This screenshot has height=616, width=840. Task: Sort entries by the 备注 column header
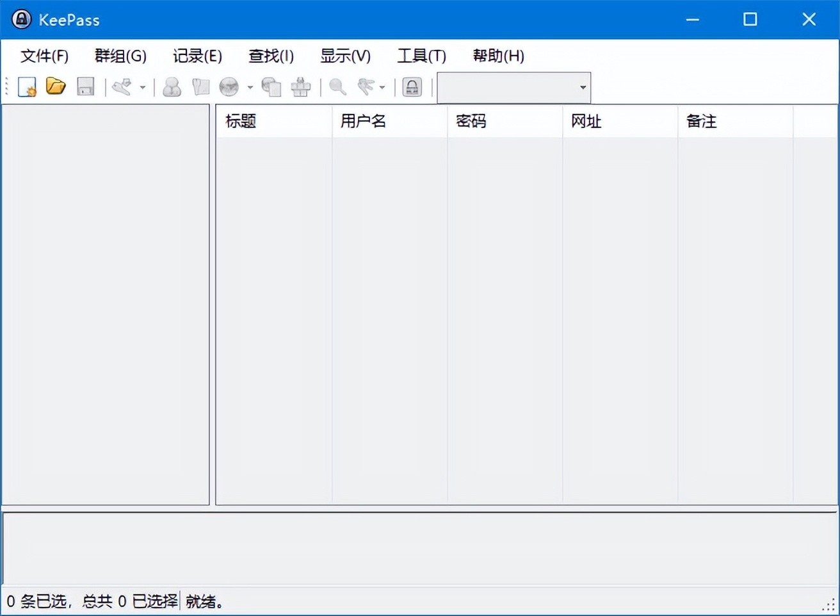pyautogui.click(x=736, y=121)
